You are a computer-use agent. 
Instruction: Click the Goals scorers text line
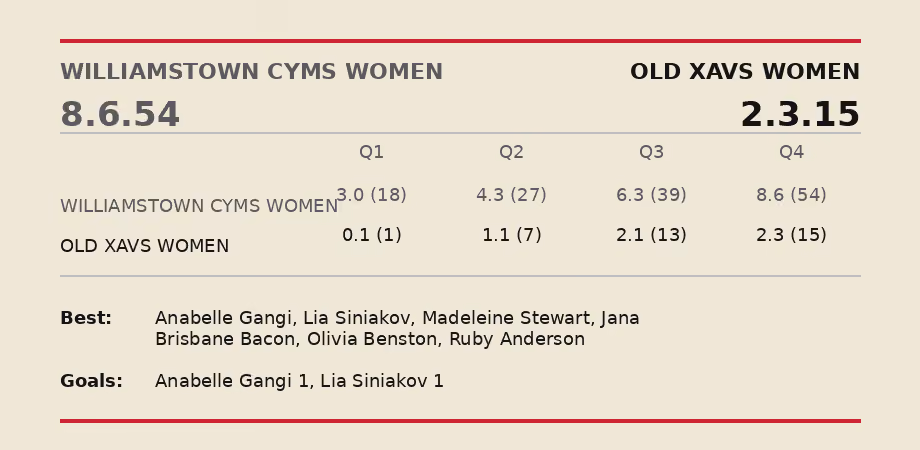pyautogui.click(x=299, y=381)
